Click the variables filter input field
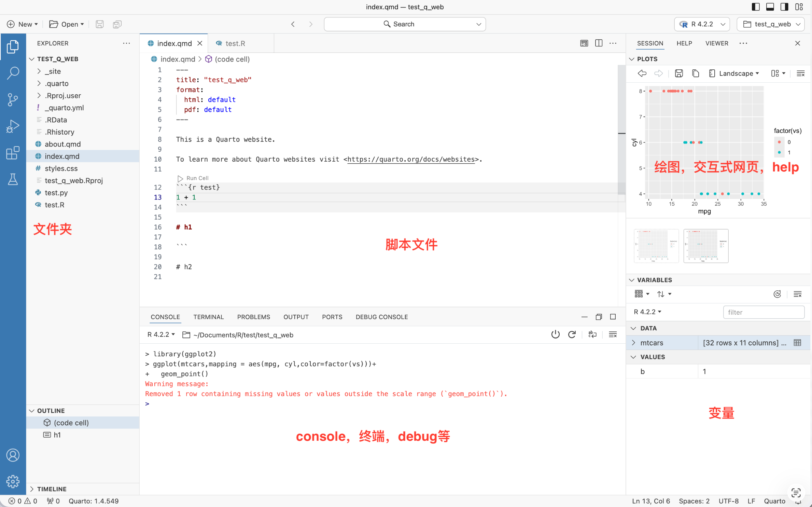Screen dimensions: 812x507 763,312
